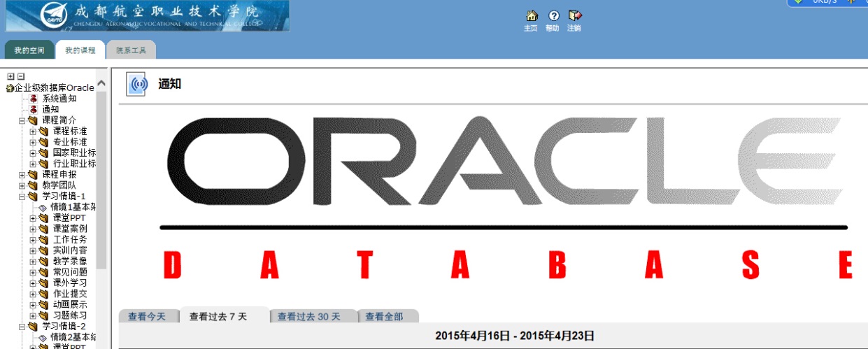Expand the 教学团队 tree node
This screenshot has width=868, height=349.
[22, 186]
